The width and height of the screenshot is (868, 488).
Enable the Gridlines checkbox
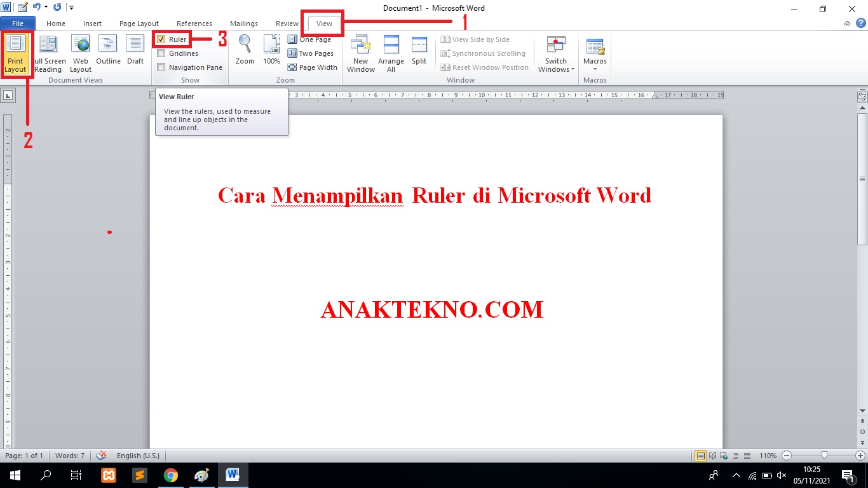click(x=161, y=53)
